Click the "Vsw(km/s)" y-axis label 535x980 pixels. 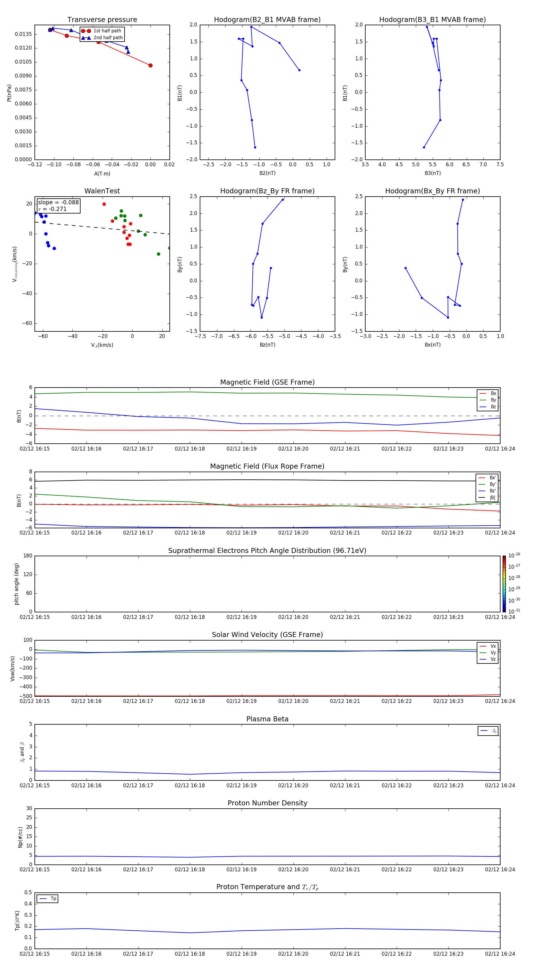12,668
